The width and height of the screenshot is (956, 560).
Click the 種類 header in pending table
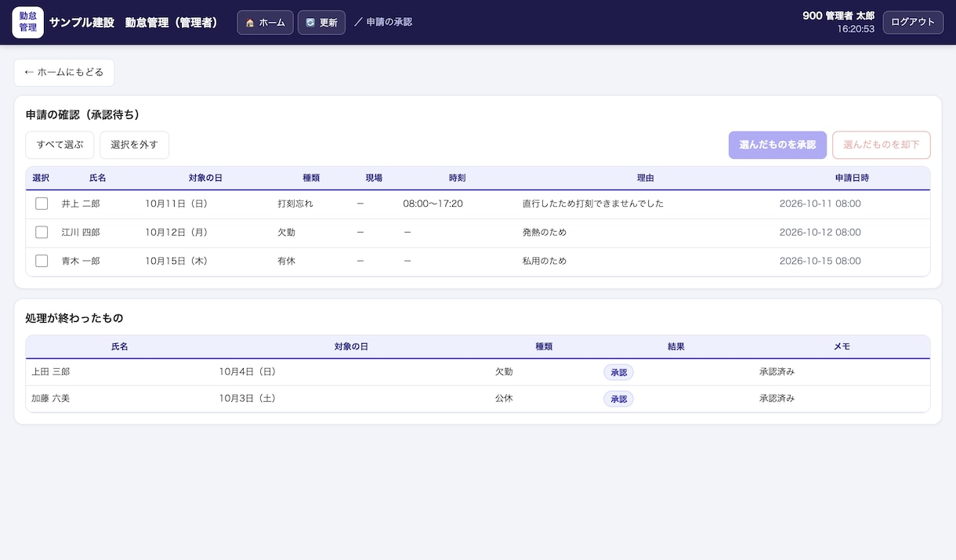[x=311, y=178]
